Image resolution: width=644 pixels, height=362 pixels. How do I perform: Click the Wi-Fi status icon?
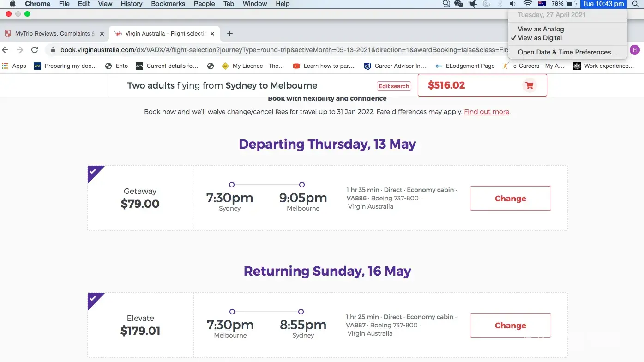(x=527, y=4)
